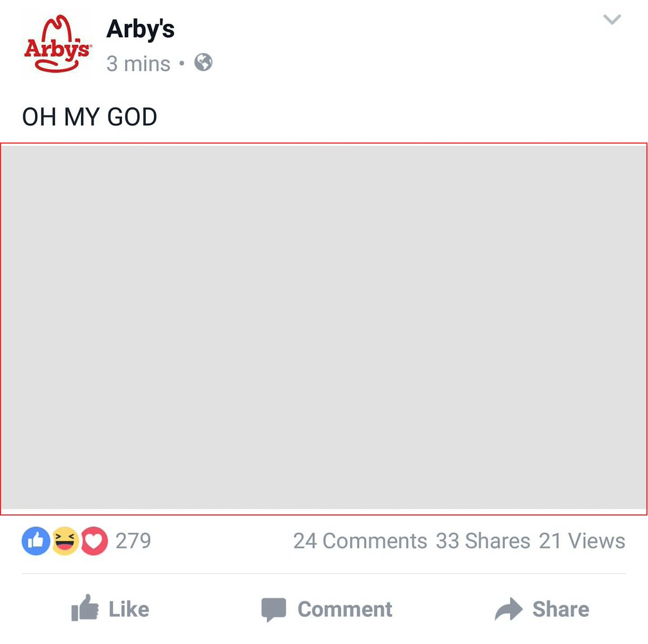This screenshot has width=648, height=644.
Task: Click the speech bubble Comment icon
Action: pyautogui.click(x=274, y=609)
